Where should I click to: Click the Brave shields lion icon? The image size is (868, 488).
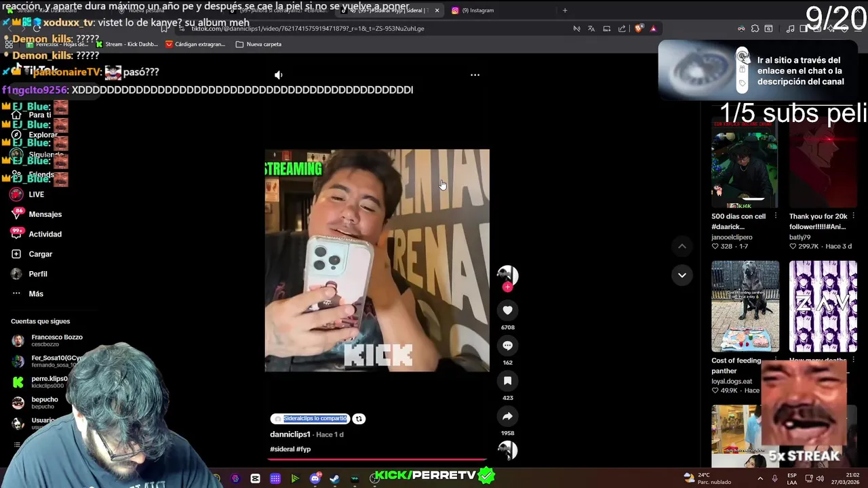(x=638, y=28)
